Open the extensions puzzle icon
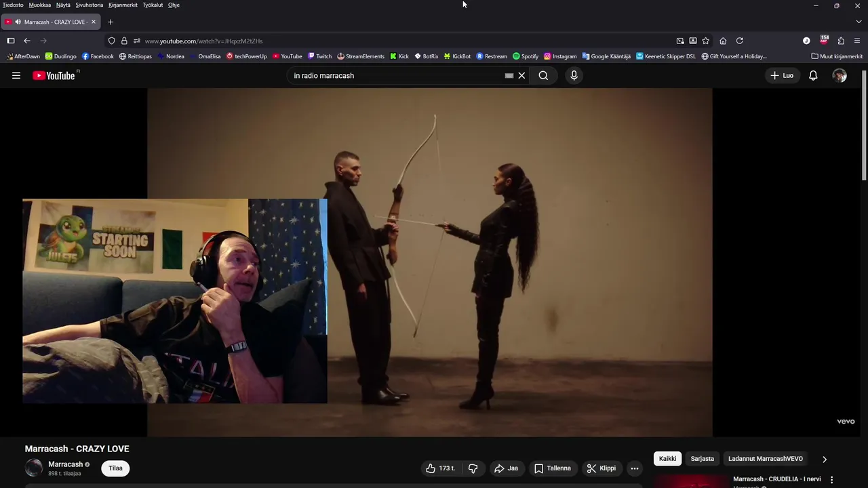Viewport: 868px width, 488px height. 841,41
